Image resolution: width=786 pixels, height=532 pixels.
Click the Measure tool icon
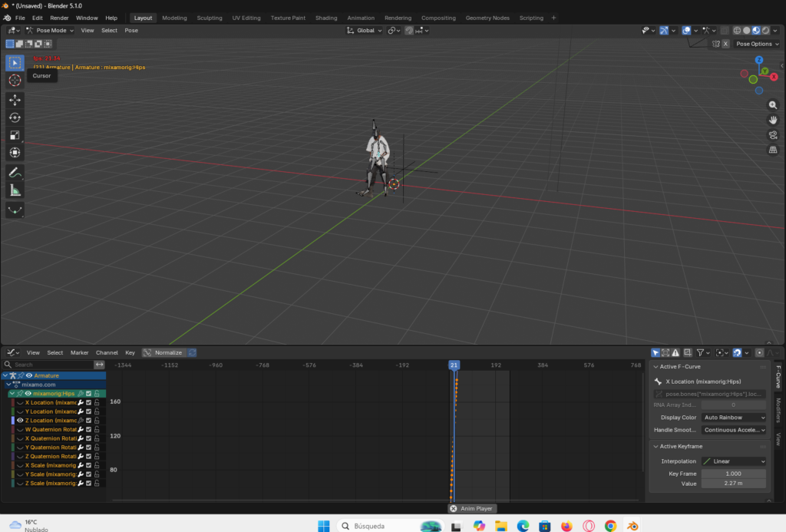tap(15, 190)
